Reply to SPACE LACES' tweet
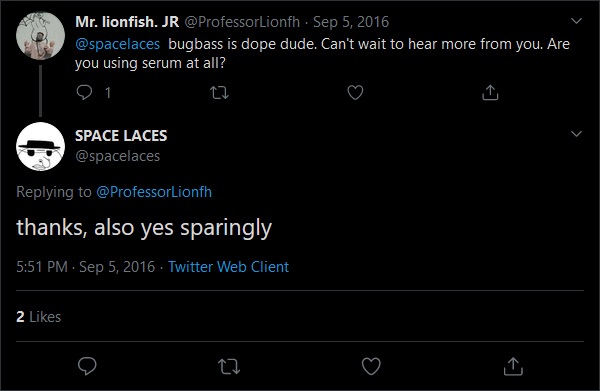 pyautogui.click(x=87, y=366)
